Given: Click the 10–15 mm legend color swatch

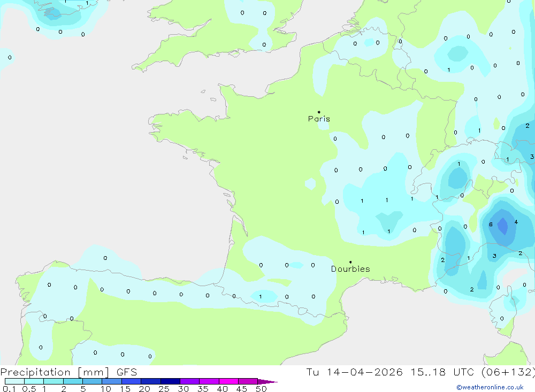Looking at the screenshot, I should 112,381.
